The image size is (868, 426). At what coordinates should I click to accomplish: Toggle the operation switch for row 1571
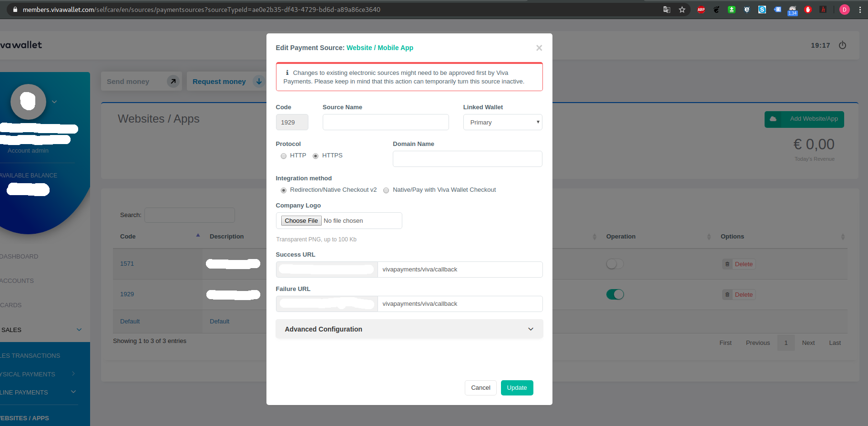tap(615, 264)
